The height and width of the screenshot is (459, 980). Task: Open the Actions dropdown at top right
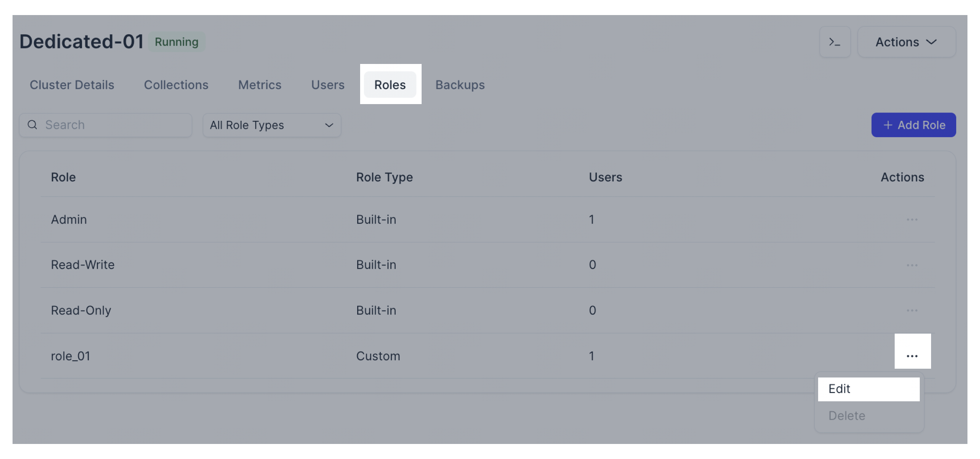coord(906,42)
